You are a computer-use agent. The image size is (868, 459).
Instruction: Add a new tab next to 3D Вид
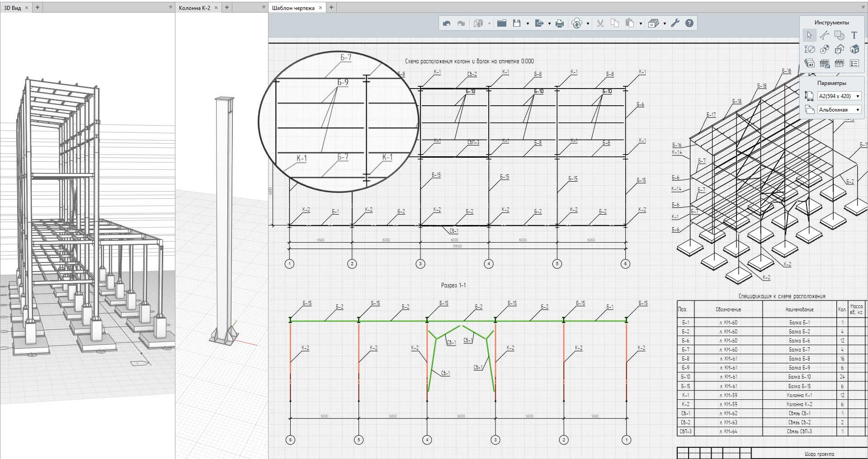[x=38, y=7]
